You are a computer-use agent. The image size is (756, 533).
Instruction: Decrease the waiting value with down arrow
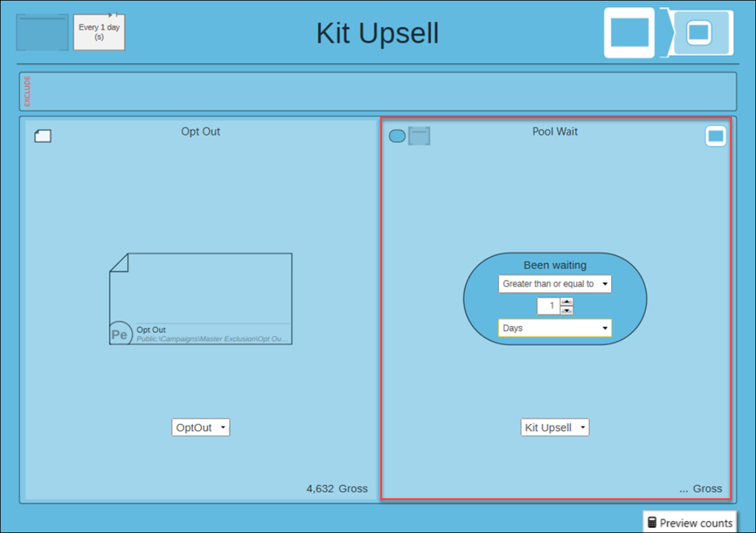(x=567, y=310)
